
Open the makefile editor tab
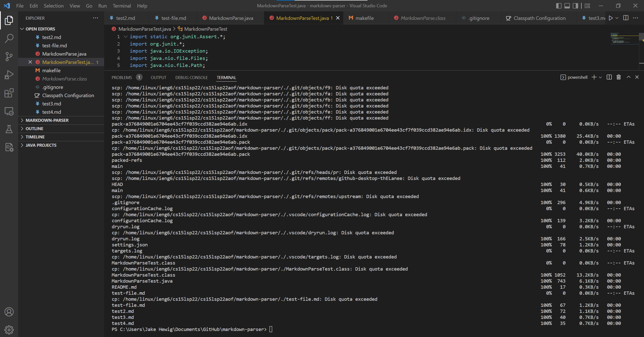364,18
